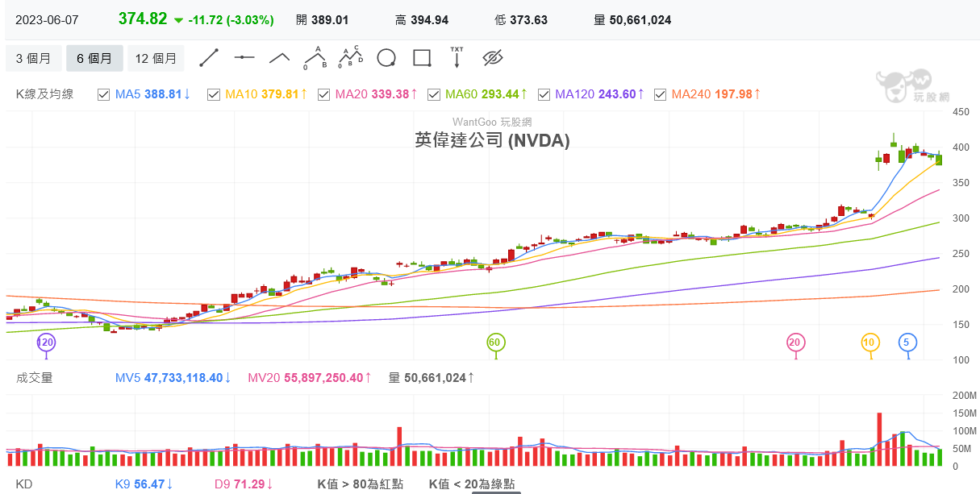Screen dimensions: 980x494
Task: Switch chart range to 6 個月
Action: 94,58
